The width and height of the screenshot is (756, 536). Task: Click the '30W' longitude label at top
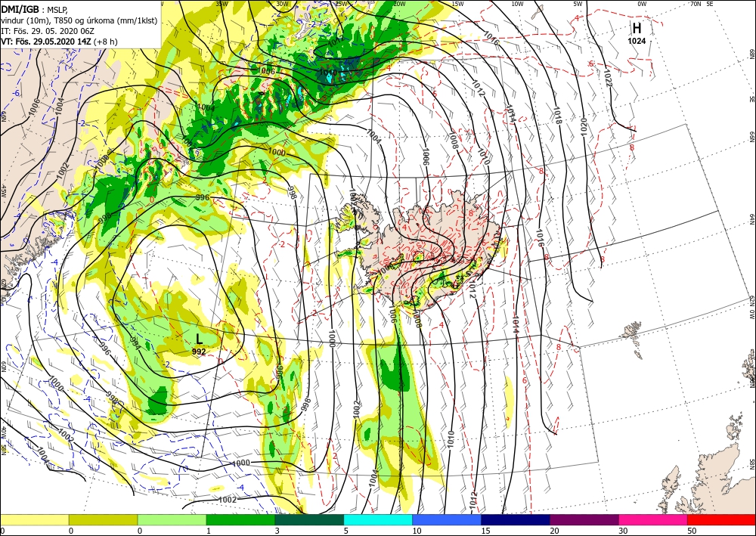coord(283,4)
